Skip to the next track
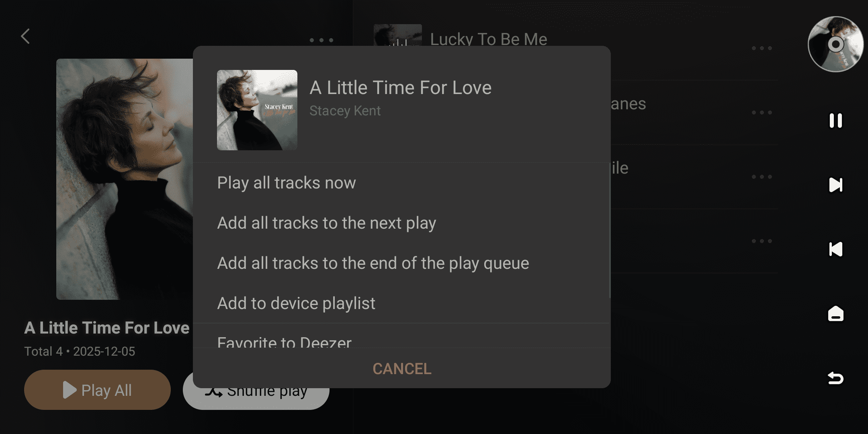The width and height of the screenshot is (868, 434). (x=836, y=185)
